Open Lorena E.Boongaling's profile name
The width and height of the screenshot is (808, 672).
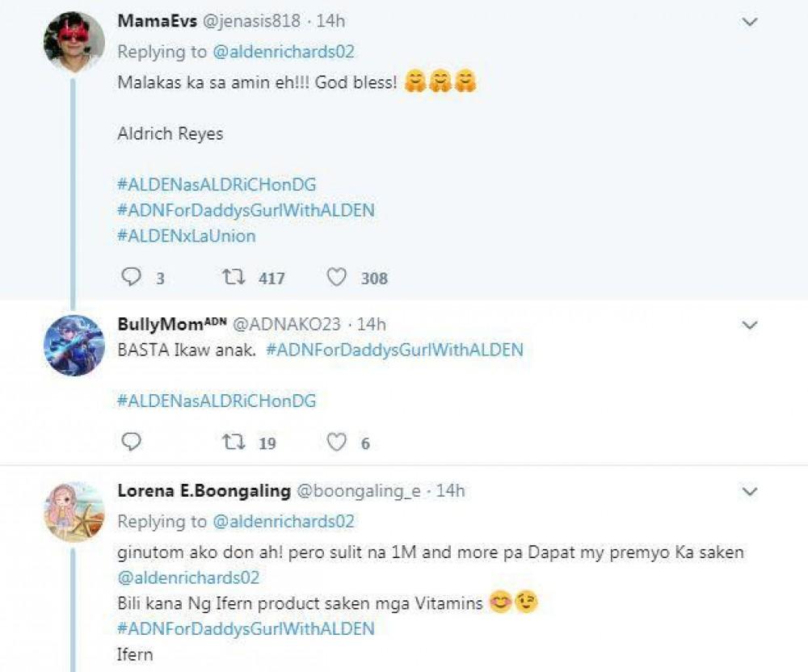(x=204, y=491)
